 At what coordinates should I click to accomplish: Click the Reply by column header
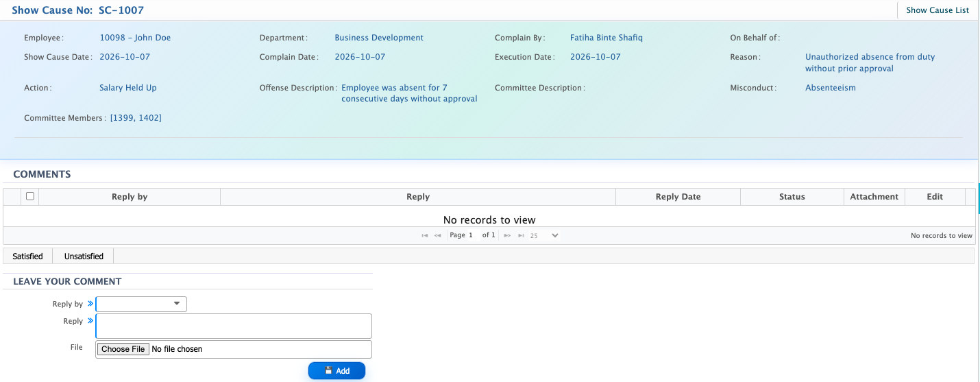tap(130, 197)
